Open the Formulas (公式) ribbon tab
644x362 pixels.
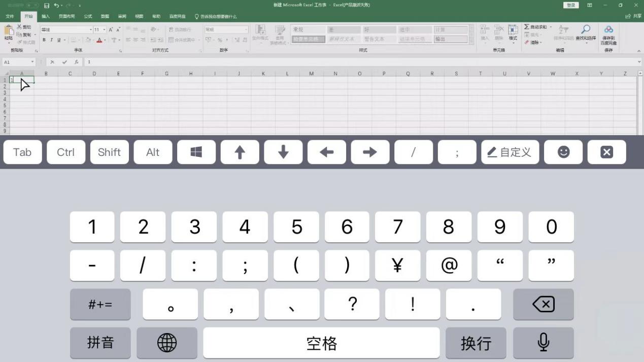(88, 17)
